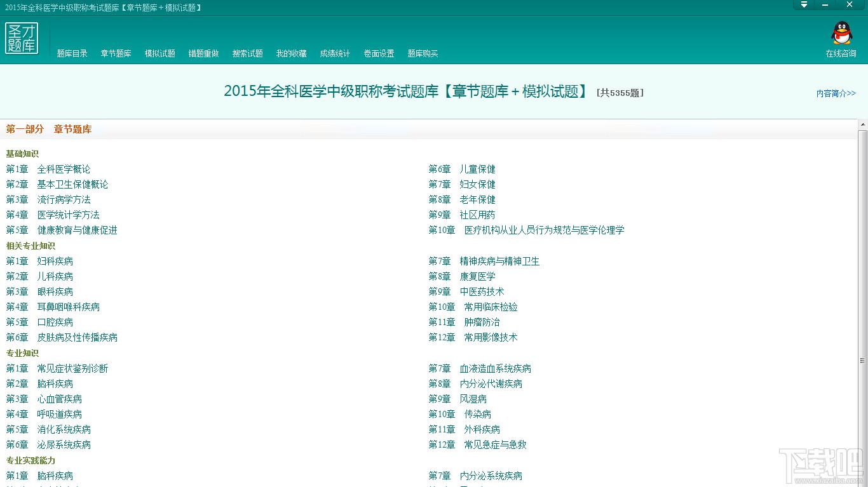The image size is (868, 487).
Task: Click the QQ penguin online consultation icon
Action: (841, 34)
